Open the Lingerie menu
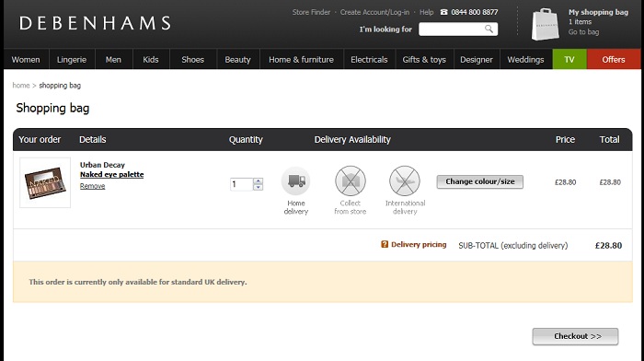The height and width of the screenshot is (361, 644). (x=72, y=60)
